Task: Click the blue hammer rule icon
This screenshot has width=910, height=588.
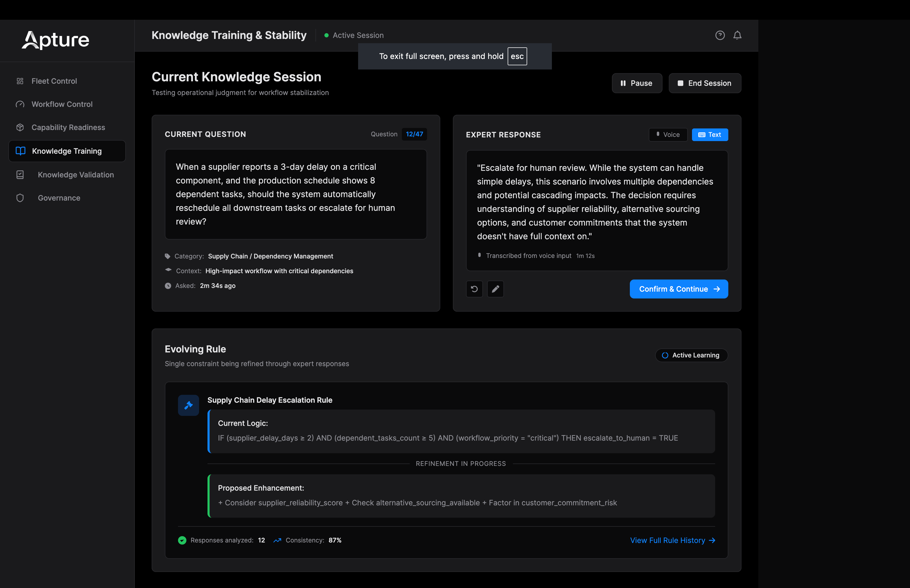Action: pyautogui.click(x=188, y=405)
